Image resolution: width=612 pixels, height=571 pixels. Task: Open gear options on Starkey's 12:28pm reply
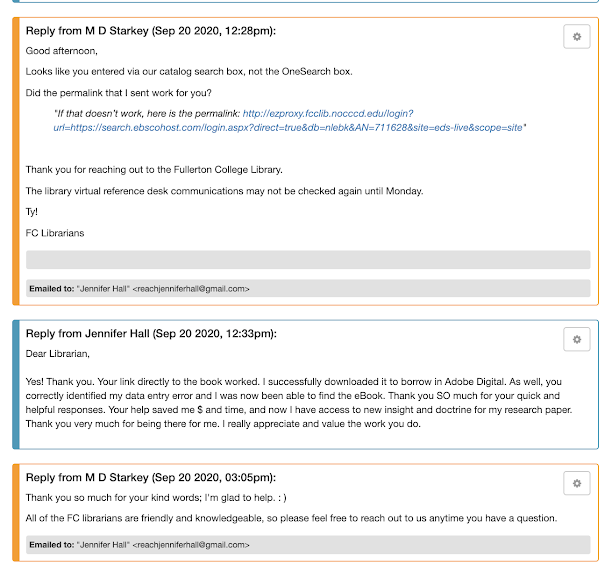click(576, 37)
